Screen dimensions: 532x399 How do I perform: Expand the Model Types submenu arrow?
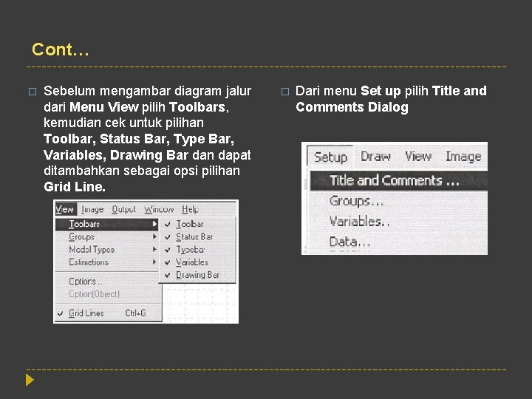point(154,250)
